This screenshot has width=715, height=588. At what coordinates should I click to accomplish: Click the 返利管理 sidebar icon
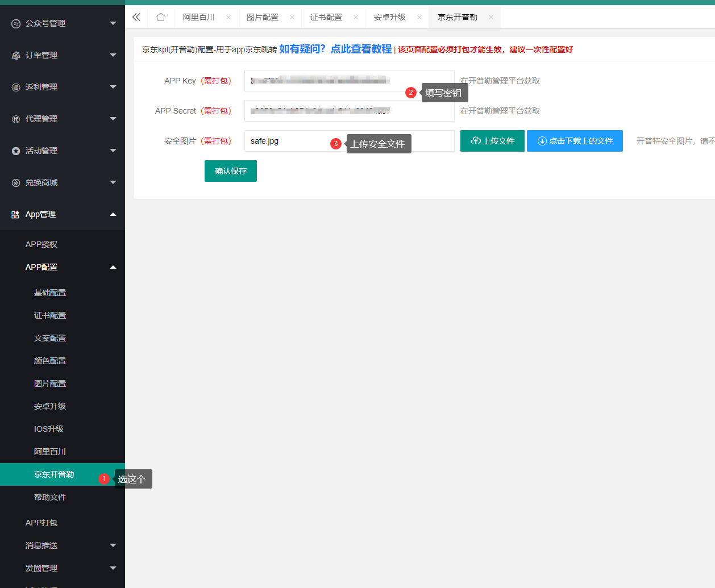click(16, 87)
